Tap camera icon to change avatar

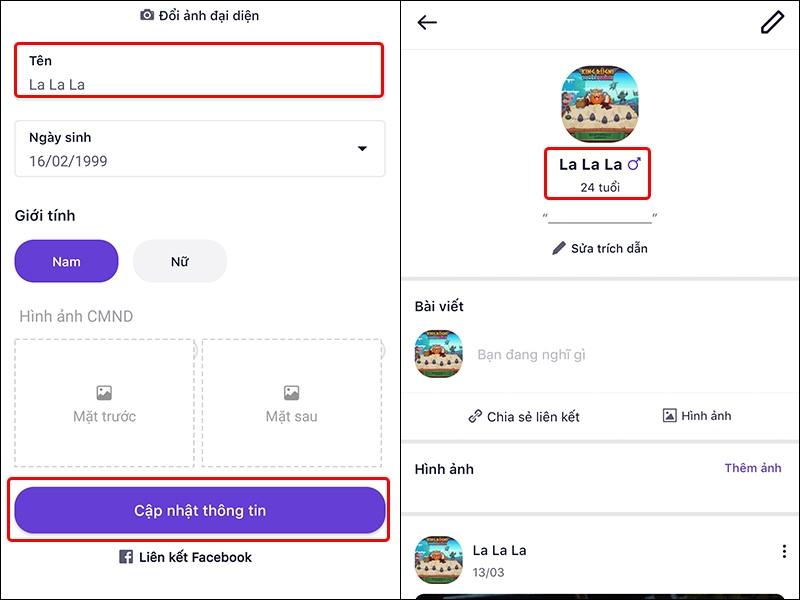coord(147,15)
